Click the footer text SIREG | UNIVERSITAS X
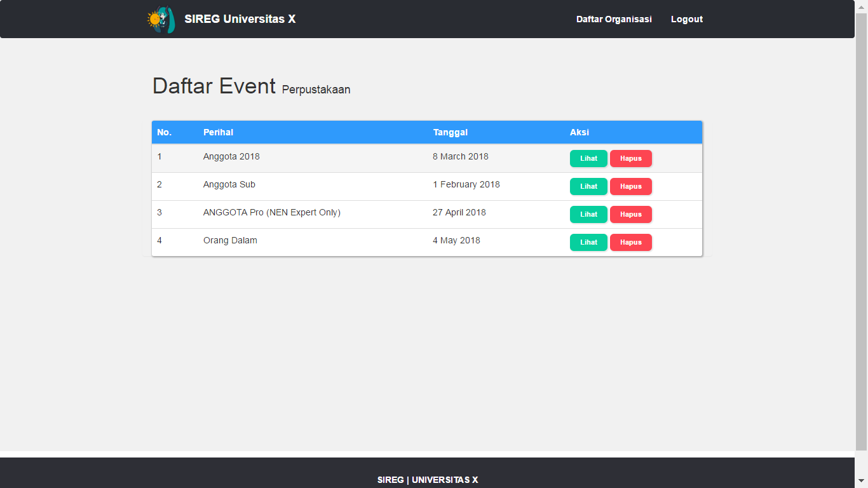 427,480
